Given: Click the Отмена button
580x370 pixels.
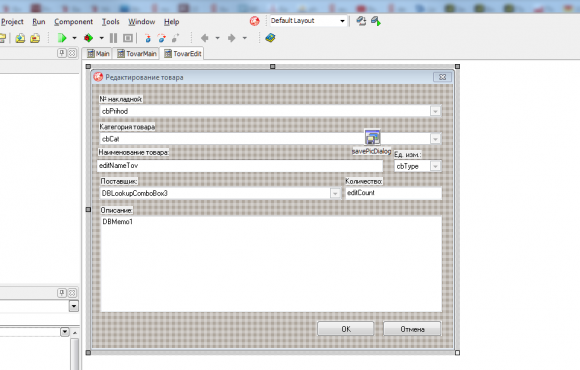Looking at the screenshot, I should [412, 329].
